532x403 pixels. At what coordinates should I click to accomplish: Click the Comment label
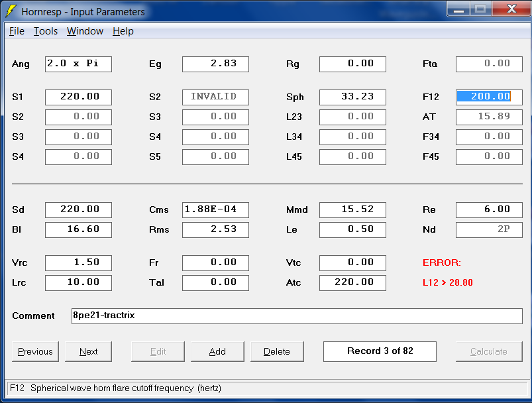click(x=33, y=316)
